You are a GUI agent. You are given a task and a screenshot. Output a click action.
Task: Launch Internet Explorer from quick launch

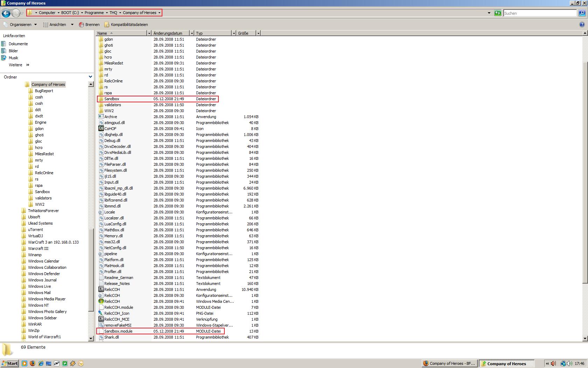click(41, 363)
